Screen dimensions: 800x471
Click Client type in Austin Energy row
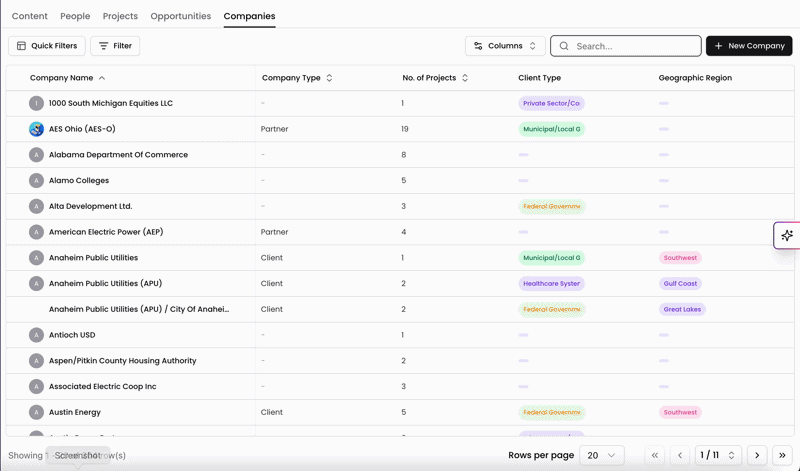tap(271, 412)
